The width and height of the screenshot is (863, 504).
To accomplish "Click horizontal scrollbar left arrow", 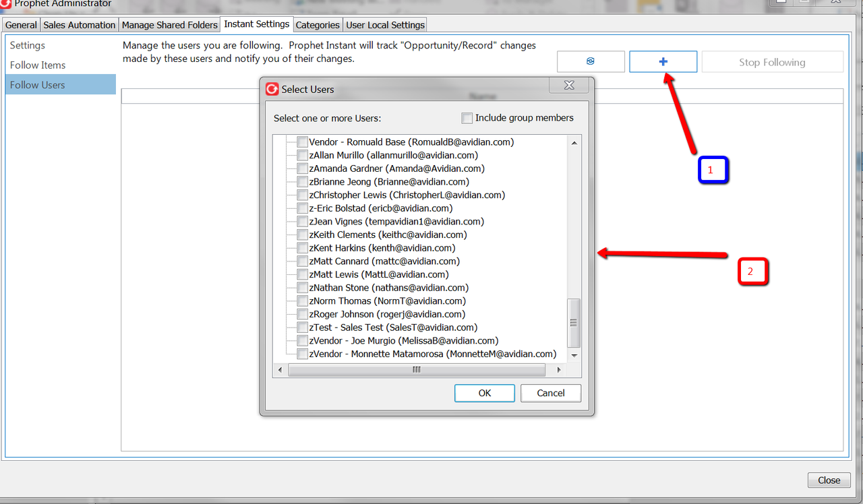I will point(281,370).
